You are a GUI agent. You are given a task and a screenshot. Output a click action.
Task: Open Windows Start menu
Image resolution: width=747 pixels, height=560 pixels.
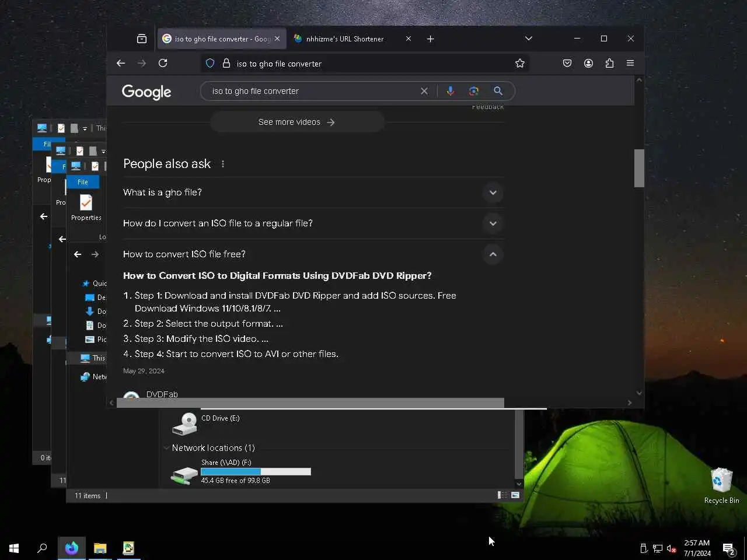14,548
